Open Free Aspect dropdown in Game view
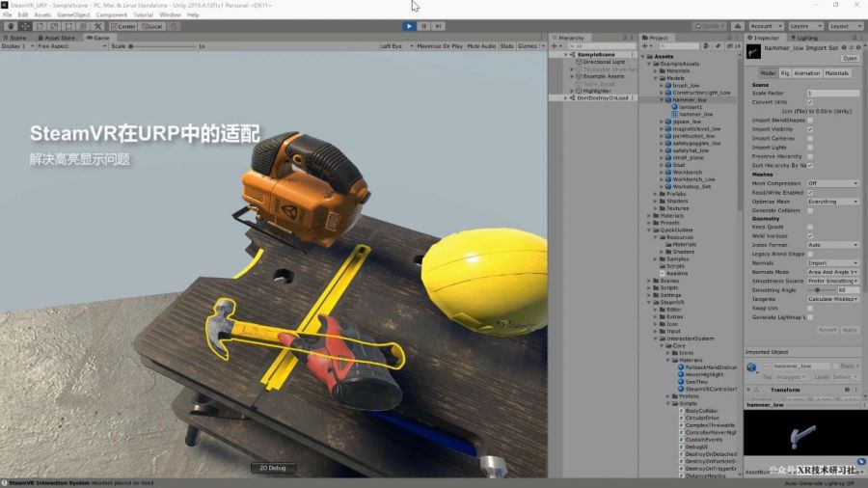 (x=72, y=46)
